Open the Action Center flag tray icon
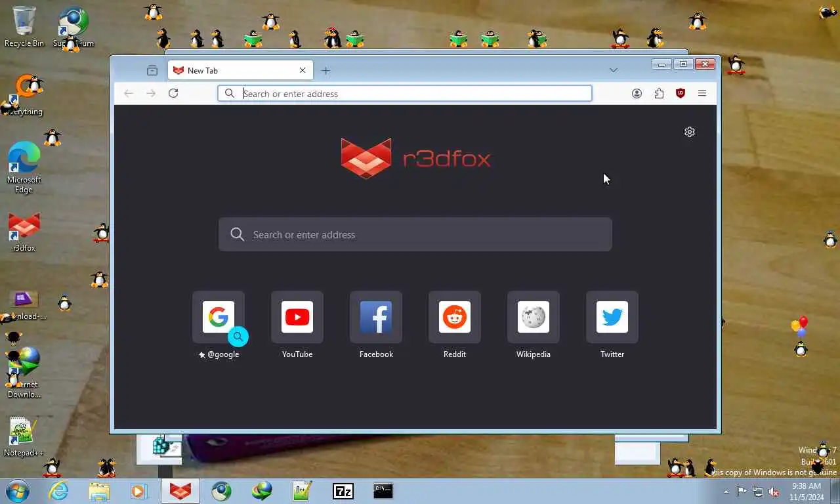Viewport: 840px width, 504px height. 742,492
